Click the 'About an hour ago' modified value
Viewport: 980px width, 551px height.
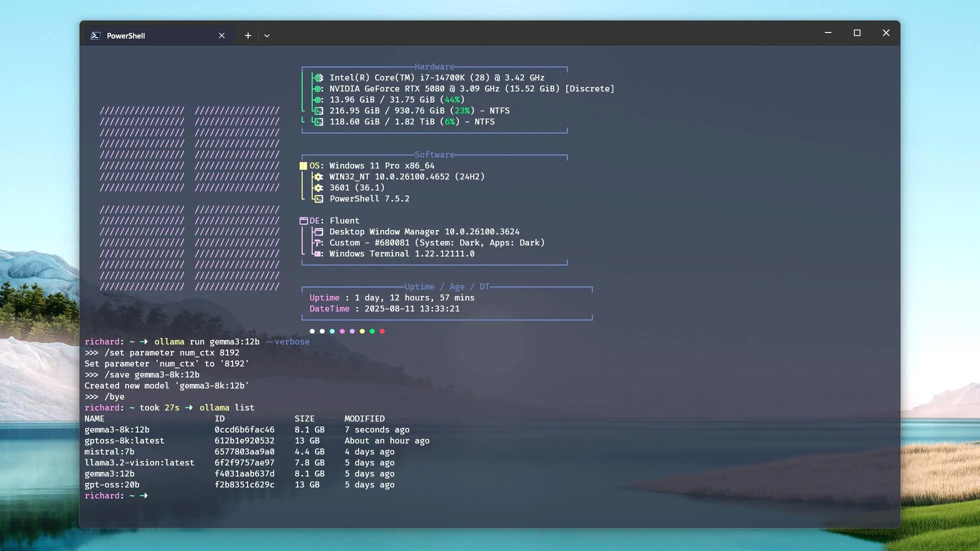click(387, 440)
